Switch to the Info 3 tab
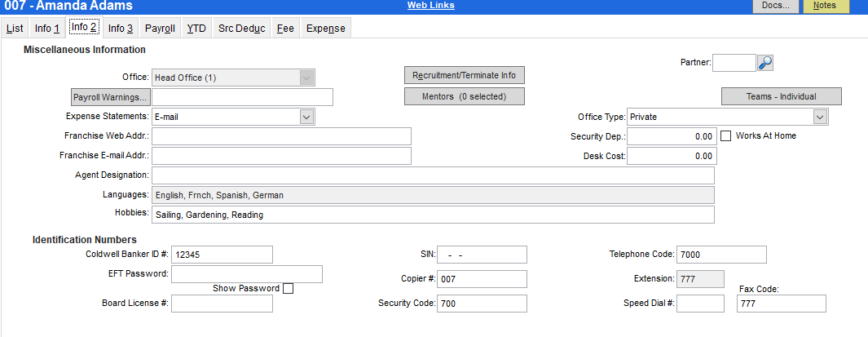Viewport: 868px width, 337px height. [121, 29]
